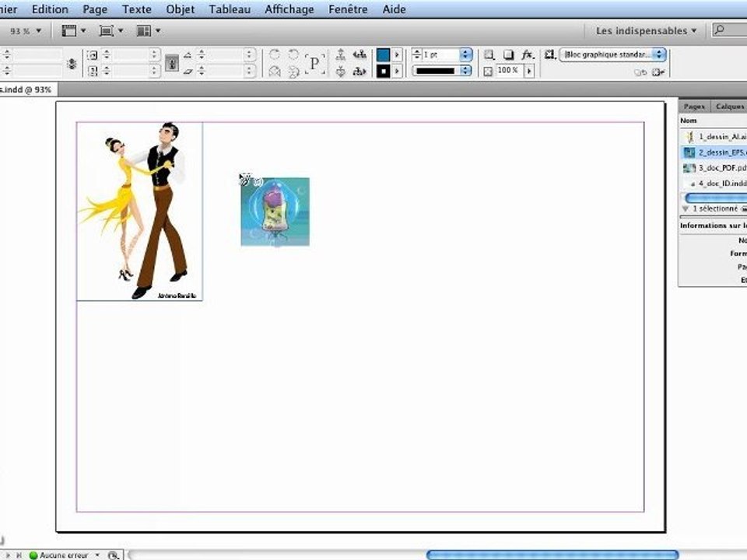Select 3_doc_PDF link in the list
The height and width of the screenshot is (560, 747).
[714, 168]
